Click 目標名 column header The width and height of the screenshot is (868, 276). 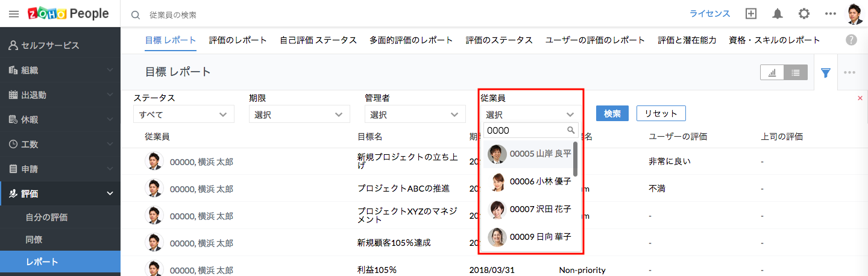(370, 137)
